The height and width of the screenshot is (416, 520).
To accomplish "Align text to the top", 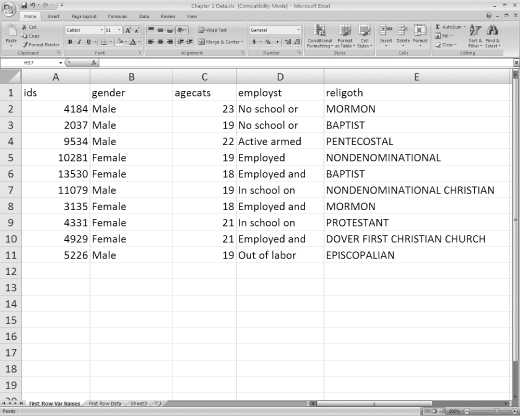I will coord(151,30).
